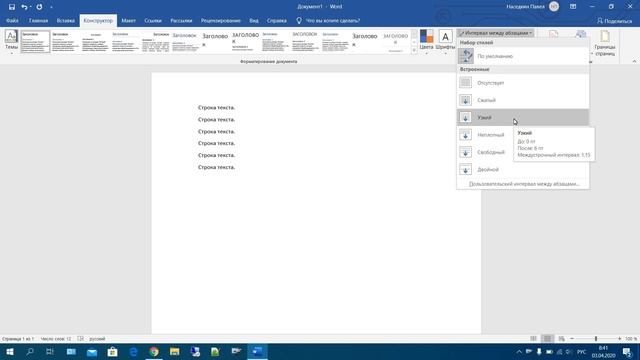
Task: Switch to Read Mode view
Action: [533, 339]
